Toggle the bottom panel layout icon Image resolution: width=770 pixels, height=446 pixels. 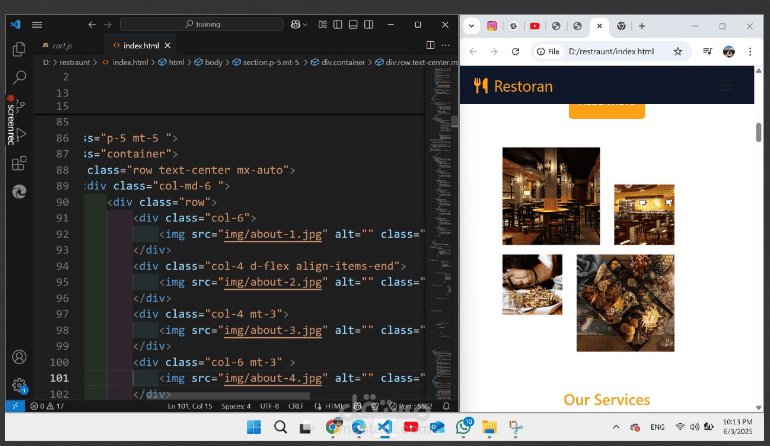(353, 25)
